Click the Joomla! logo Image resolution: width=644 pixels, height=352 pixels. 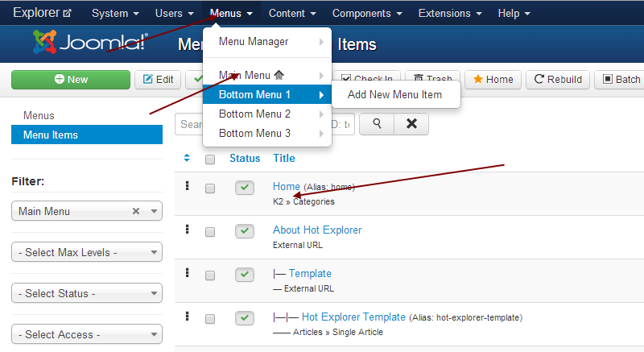89,42
